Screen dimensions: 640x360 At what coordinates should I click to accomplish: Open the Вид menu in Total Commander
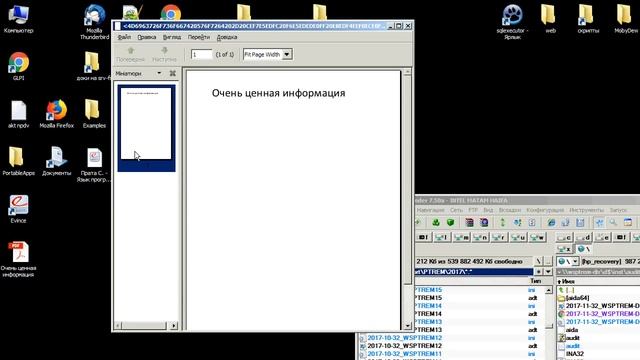(x=488, y=210)
